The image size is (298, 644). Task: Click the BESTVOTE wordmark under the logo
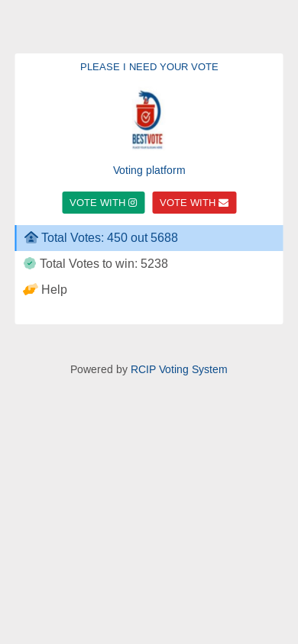[147, 139]
